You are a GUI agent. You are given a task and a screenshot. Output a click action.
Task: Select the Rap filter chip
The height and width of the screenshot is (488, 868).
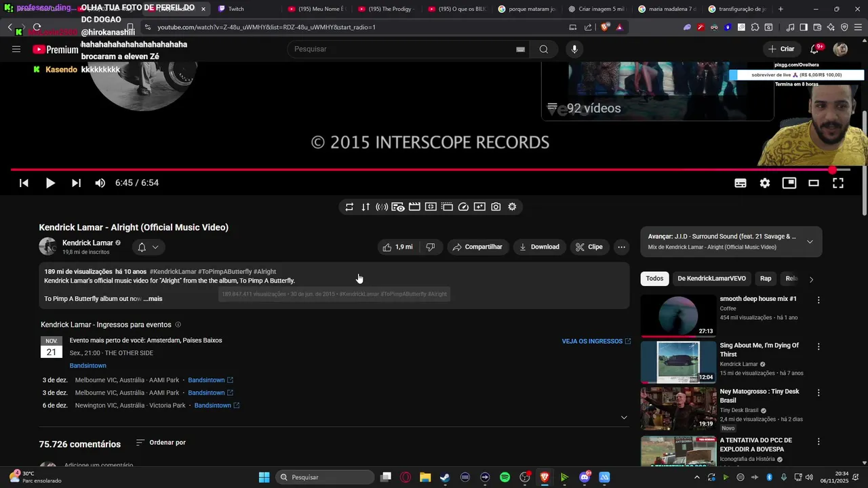(x=766, y=279)
